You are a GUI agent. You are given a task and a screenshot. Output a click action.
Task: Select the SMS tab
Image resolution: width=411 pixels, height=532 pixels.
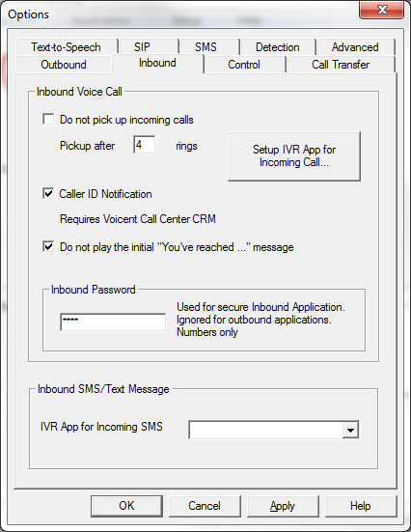(205, 46)
